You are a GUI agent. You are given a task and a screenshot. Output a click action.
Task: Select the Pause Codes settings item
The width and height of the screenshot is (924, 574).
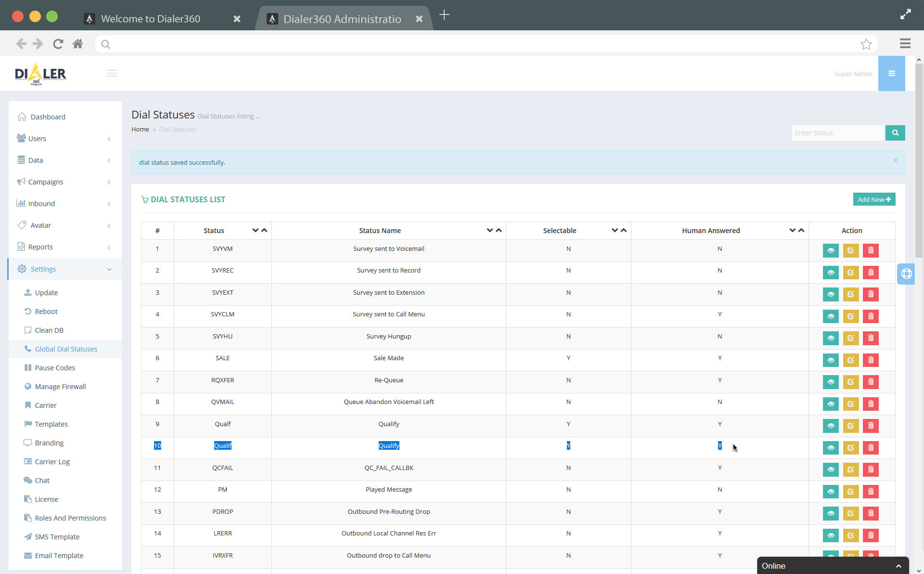[x=55, y=367]
